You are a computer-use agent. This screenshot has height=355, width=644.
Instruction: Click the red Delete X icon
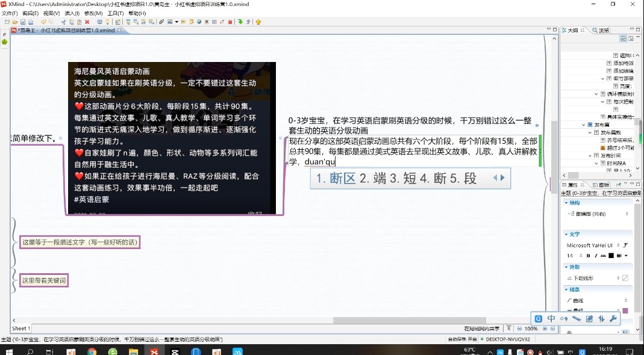click(x=87, y=22)
